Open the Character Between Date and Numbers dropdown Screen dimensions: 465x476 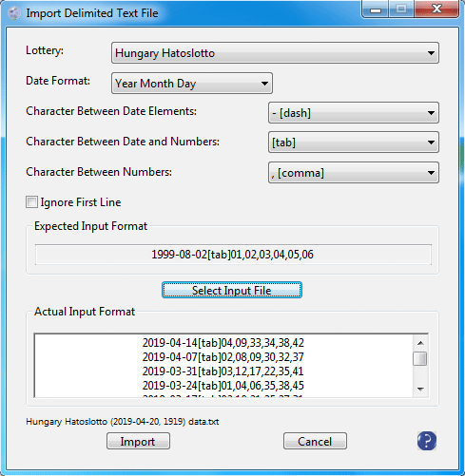click(354, 143)
